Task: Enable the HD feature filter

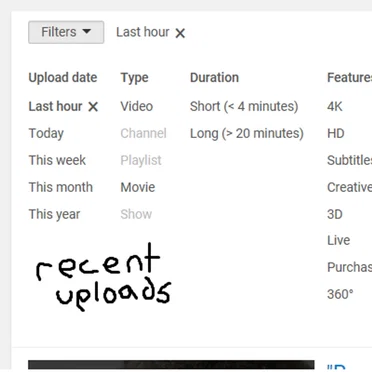Action: click(x=336, y=133)
